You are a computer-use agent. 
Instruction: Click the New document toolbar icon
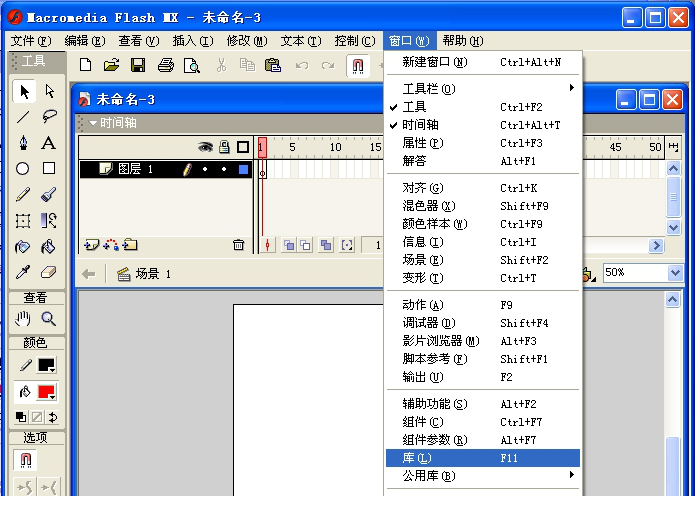86,65
